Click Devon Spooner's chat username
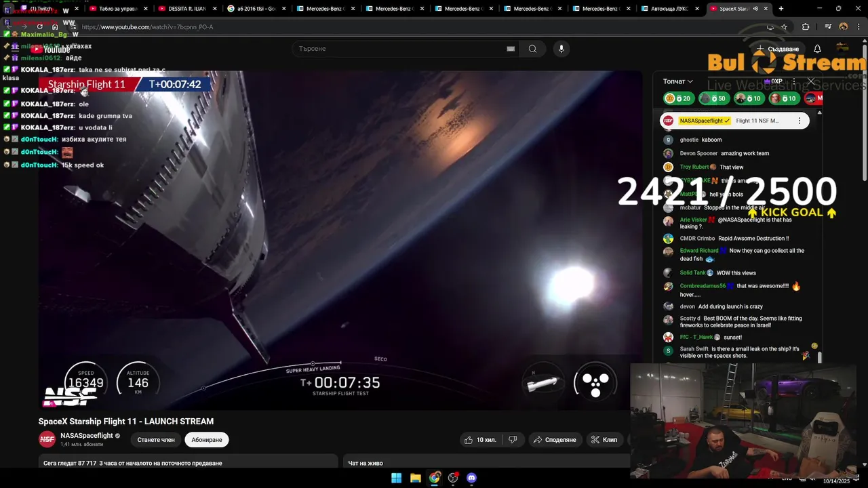Viewport: 868px width, 488px height. [698, 153]
